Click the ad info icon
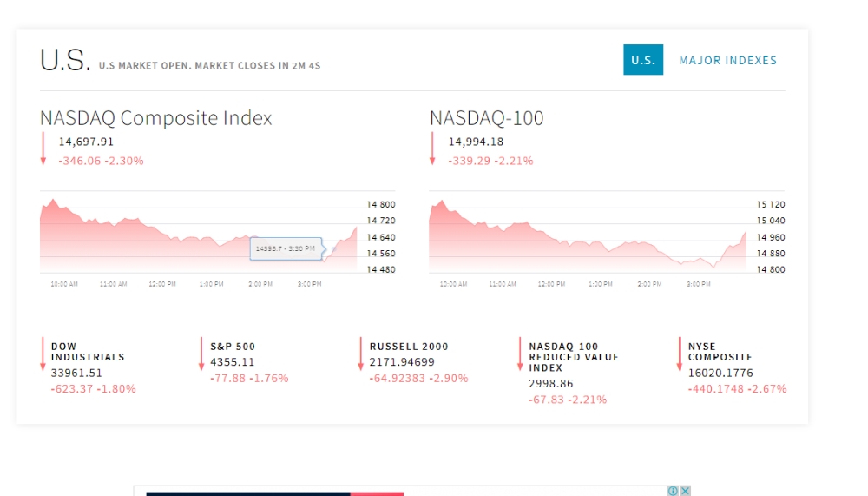Viewport: 868px width, 496px height. point(674,491)
